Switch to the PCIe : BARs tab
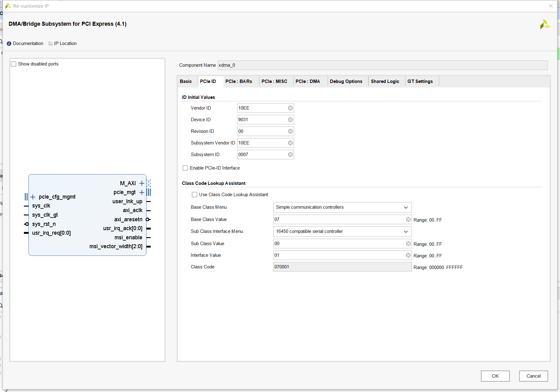The image size is (560, 392). coord(239,81)
